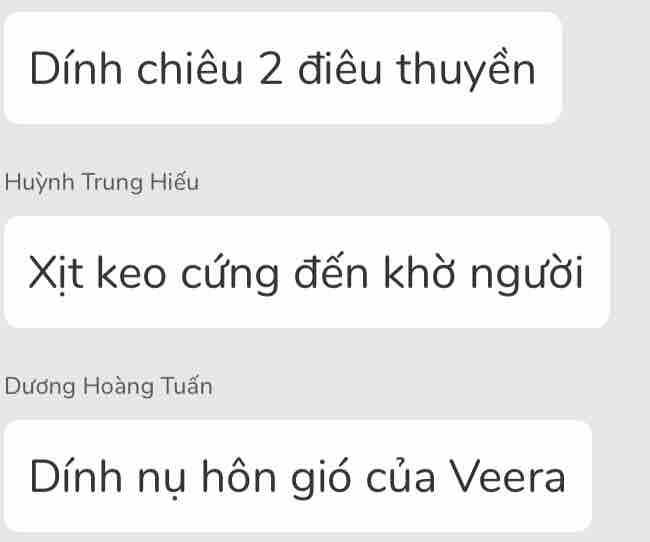Click the word "Dính" in the first message

[76, 68]
